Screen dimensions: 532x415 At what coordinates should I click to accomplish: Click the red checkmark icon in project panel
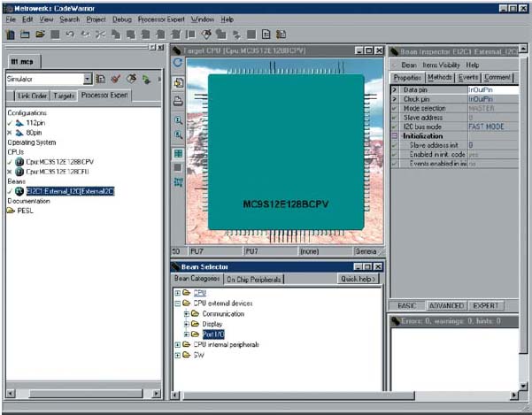(116, 79)
